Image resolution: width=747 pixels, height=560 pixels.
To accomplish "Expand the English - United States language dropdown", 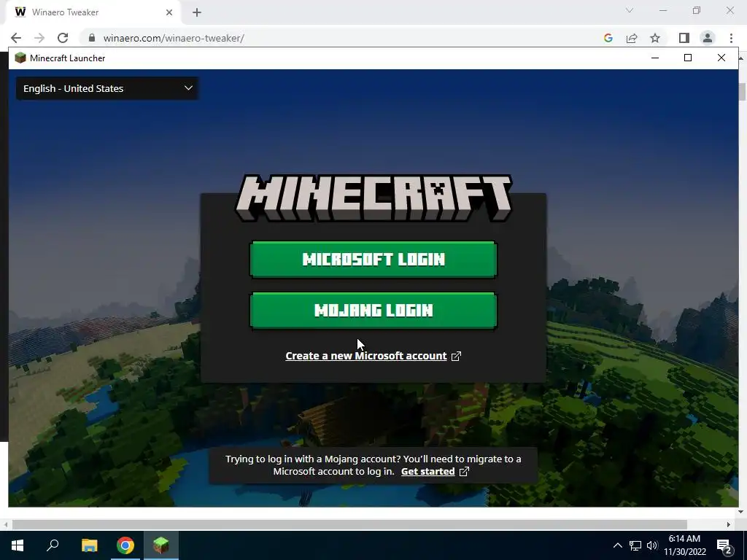I will [x=107, y=88].
